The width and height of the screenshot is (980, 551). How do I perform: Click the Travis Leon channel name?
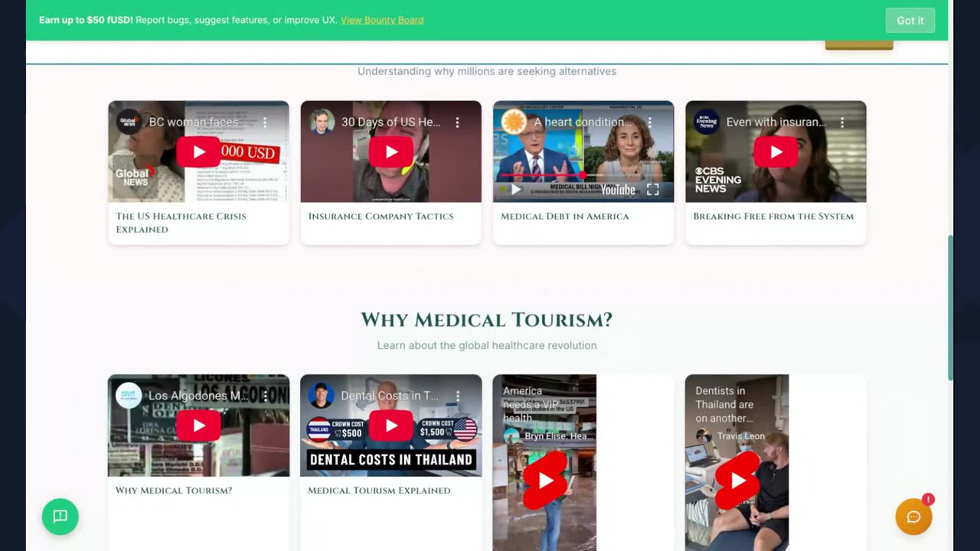740,436
